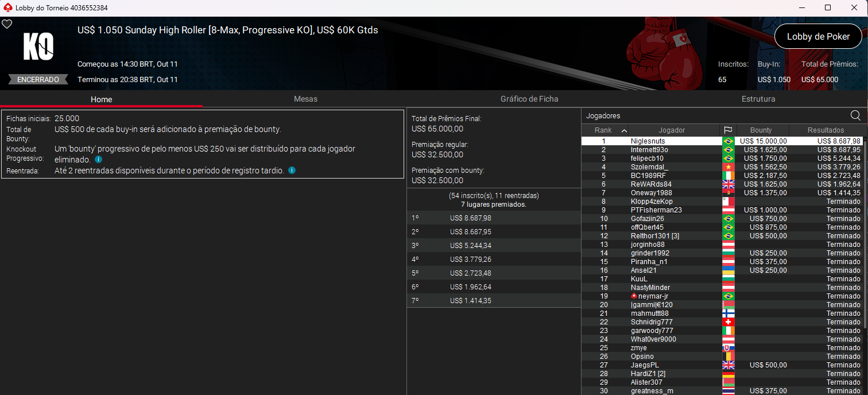Select player KuuL
The width and height of the screenshot is (868, 395).
722,279
